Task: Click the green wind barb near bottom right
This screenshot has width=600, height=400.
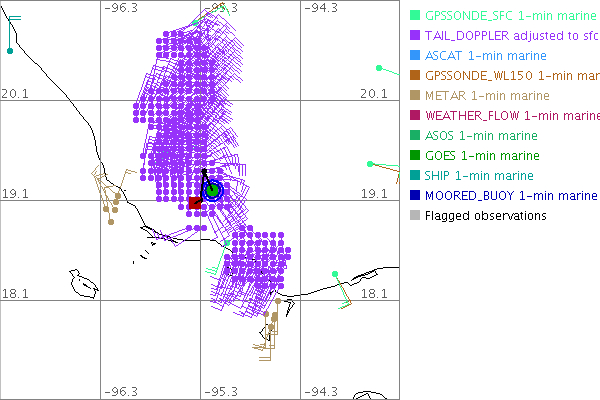Action: pyautogui.click(x=337, y=274)
